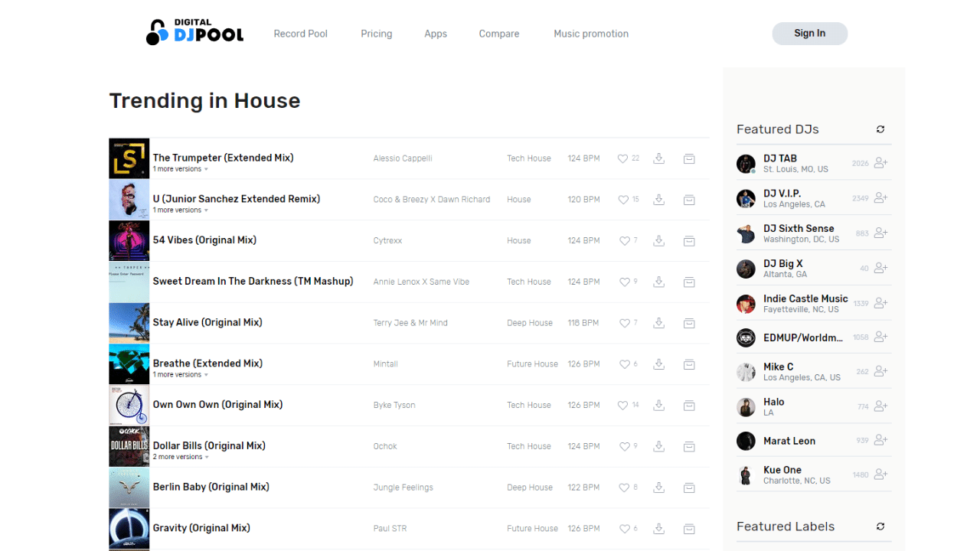Open DJ Sixth Sense's profile
Image resolution: width=980 pixels, height=551 pixels.
(x=800, y=228)
